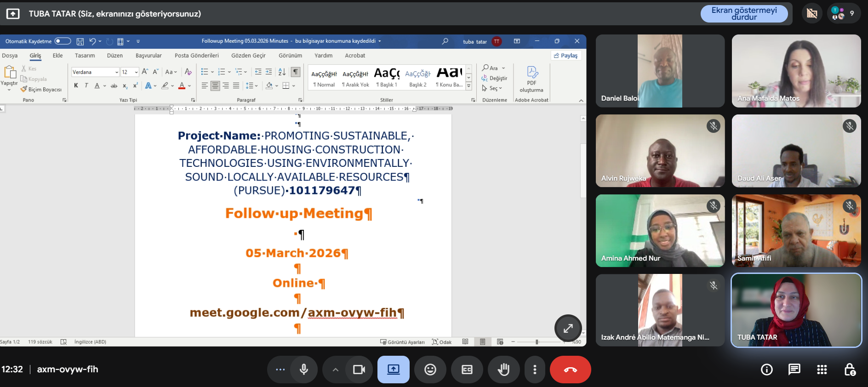The height and width of the screenshot is (387, 868).
Task: Open the Change Case (Aa) dropdown
Action: [171, 72]
